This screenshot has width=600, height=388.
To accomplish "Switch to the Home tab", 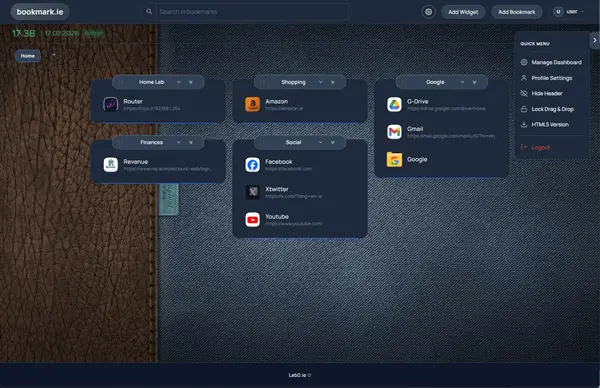I will click(x=28, y=56).
